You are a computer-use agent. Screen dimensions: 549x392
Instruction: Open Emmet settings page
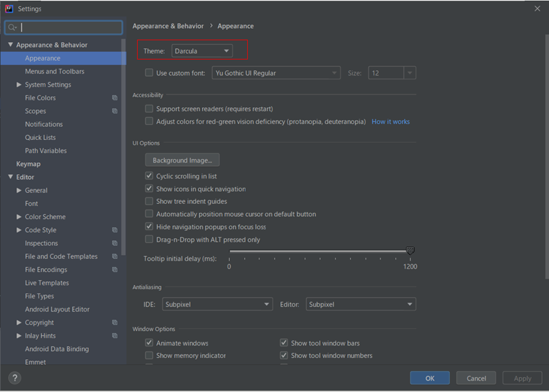point(35,362)
